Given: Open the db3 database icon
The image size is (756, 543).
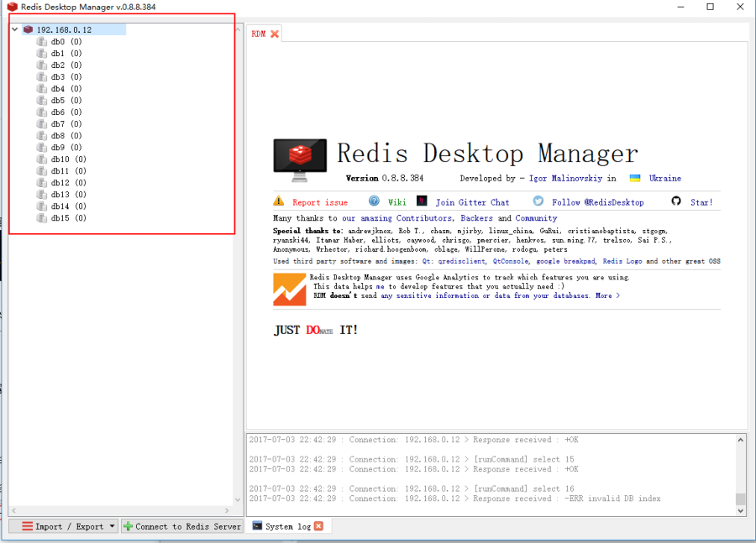Looking at the screenshot, I should click(42, 76).
